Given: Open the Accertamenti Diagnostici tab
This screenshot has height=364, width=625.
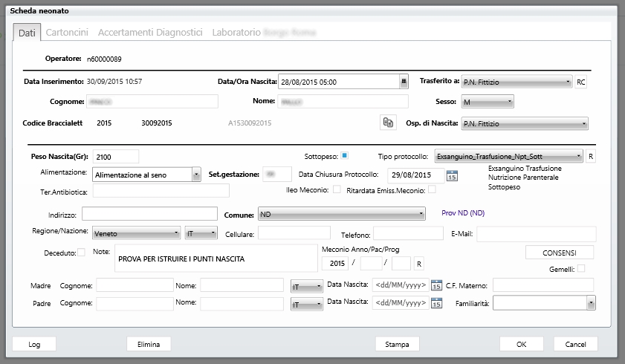Looking at the screenshot, I should [150, 33].
